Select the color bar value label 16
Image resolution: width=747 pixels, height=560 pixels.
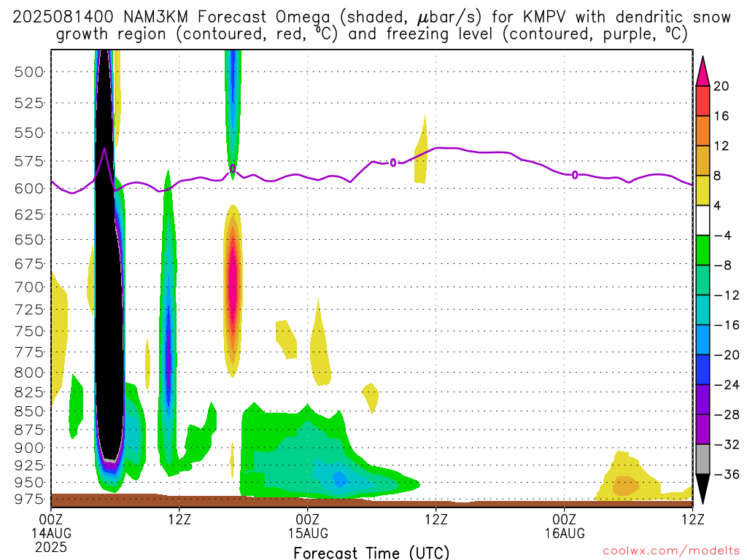pyautogui.click(x=721, y=116)
